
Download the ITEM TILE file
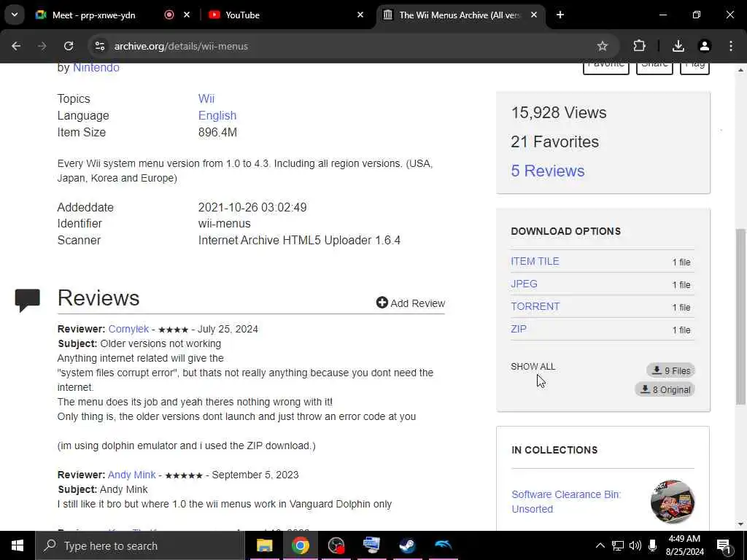pos(535,262)
